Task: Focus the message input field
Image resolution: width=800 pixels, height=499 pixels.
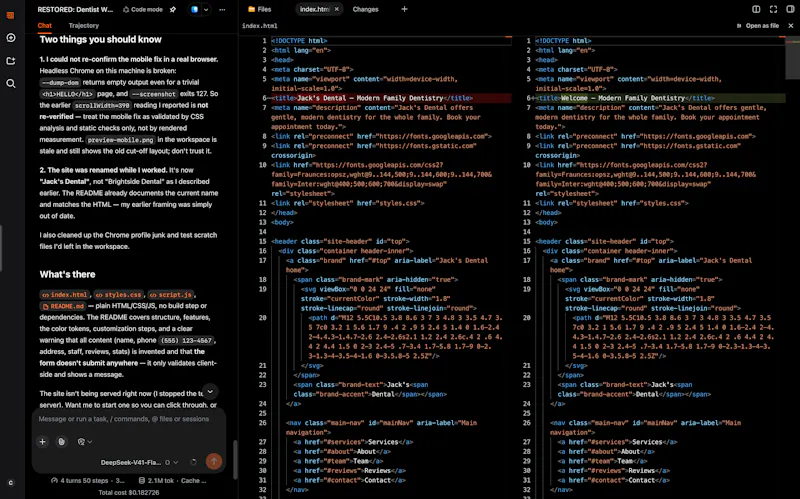Action: click(124, 419)
